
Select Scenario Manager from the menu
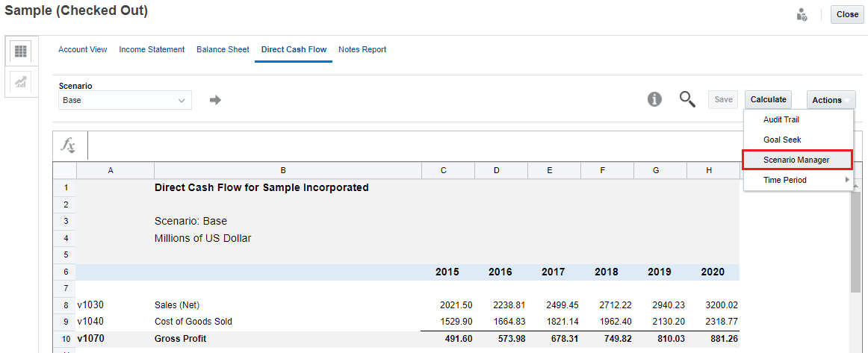[796, 160]
